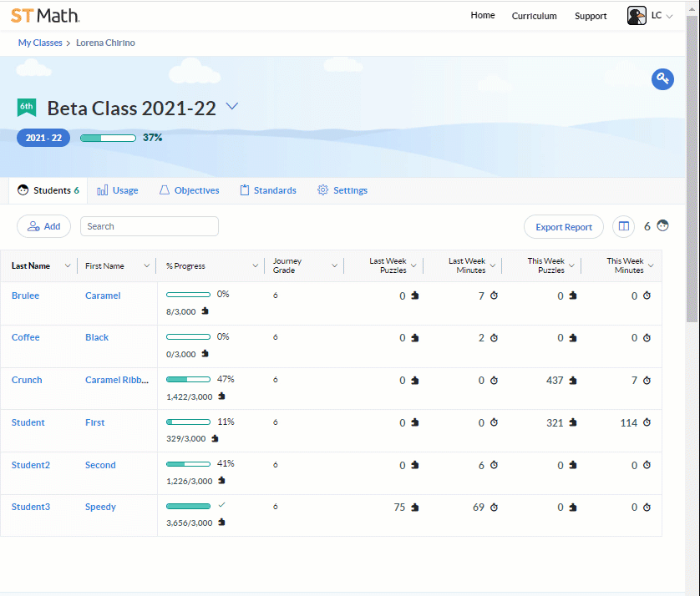
Task: Open the Crunch last name link
Action: [27, 380]
